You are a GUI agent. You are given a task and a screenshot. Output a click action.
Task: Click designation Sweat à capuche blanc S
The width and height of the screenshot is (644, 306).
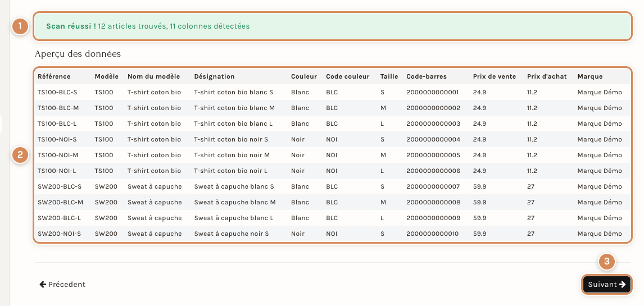[x=234, y=186]
